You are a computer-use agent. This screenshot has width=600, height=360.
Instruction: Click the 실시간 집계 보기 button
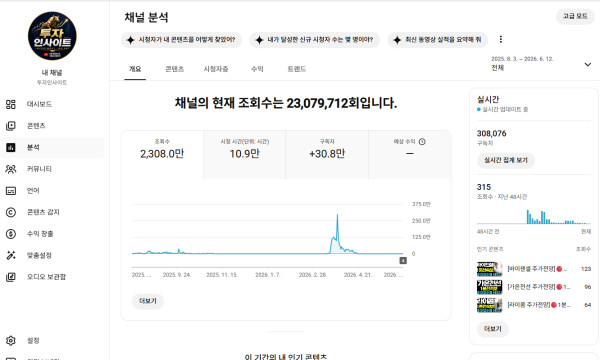[x=505, y=160]
